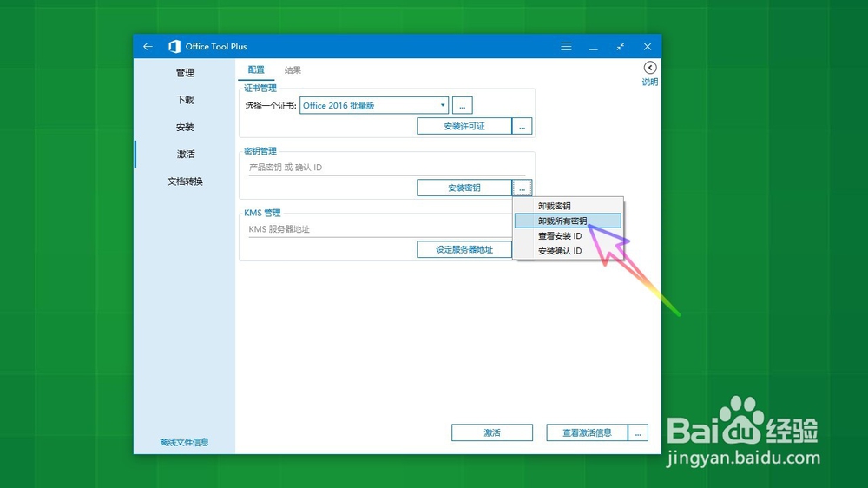Toggle the options menu beside 安装密钥
Screen dimensions: 868x488
click(x=522, y=188)
